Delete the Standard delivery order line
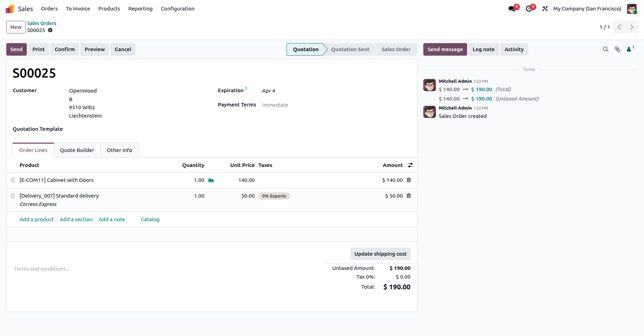The image size is (644, 336). click(x=409, y=196)
